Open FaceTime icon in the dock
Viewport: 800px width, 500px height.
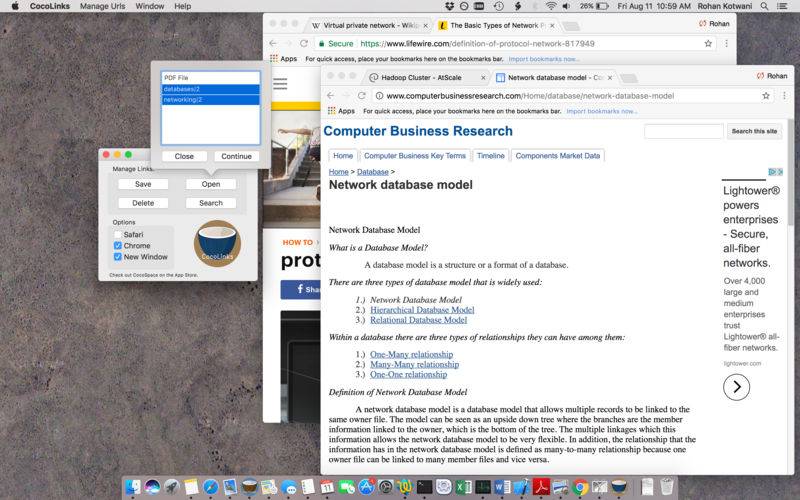click(347, 487)
